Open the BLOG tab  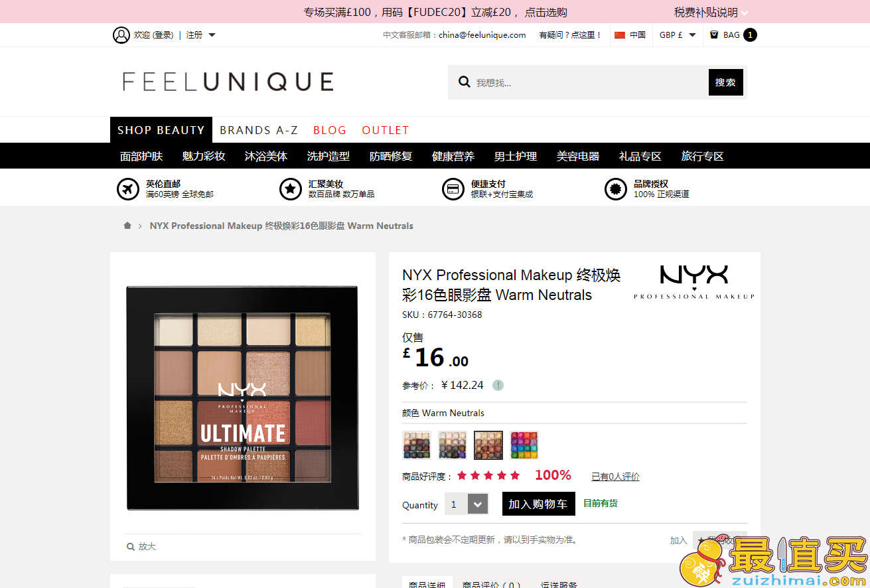(330, 130)
